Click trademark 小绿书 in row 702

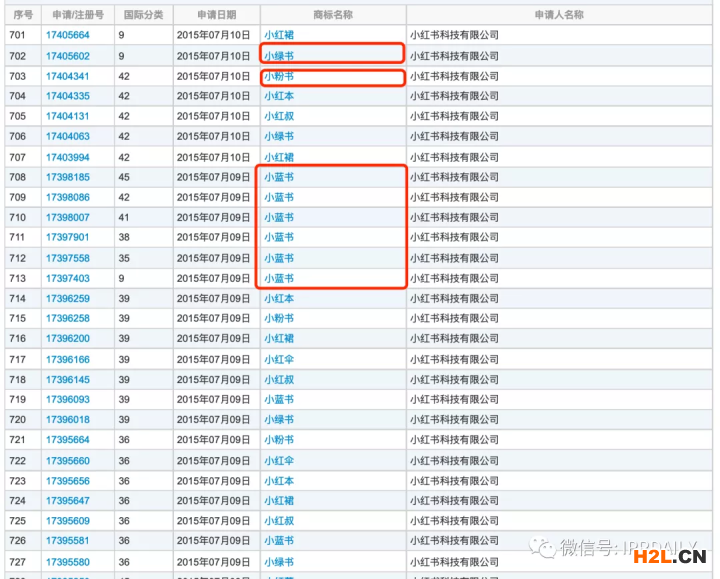[x=279, y=56]
